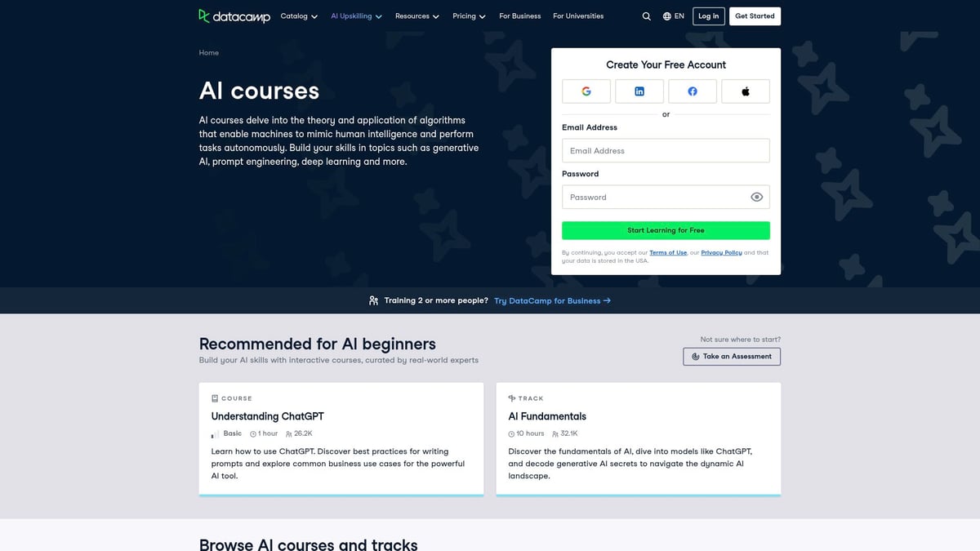980x551 pixels.
Task: Click the 'Not sure where to start?' text
Action: point(740,340)
